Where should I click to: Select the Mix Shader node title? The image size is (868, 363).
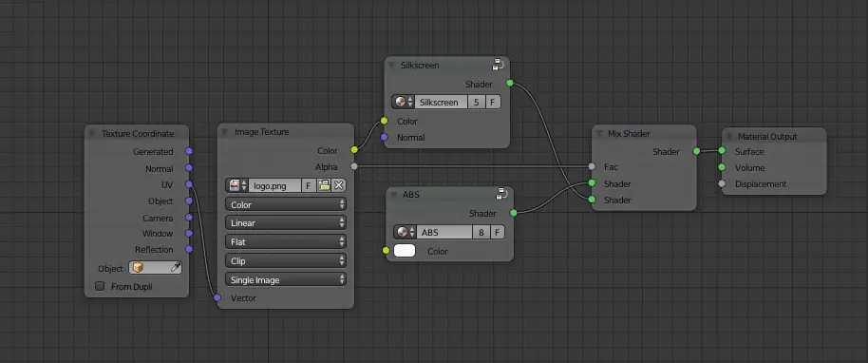click(629, 134)
